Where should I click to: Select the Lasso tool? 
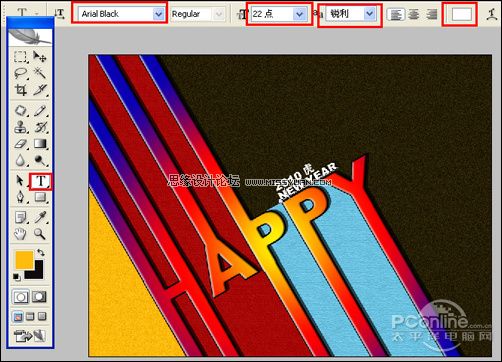click(x=20, y=73)
